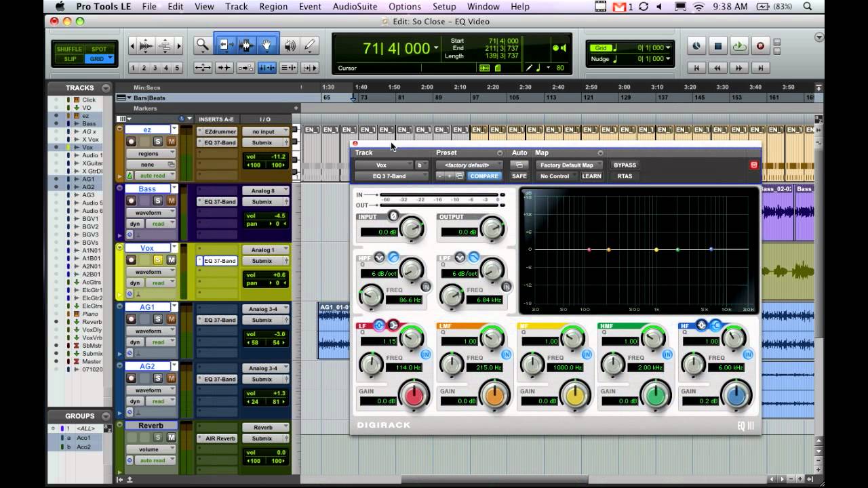
Task: Toggle the LMF band IN button
Action: (507, 354)
